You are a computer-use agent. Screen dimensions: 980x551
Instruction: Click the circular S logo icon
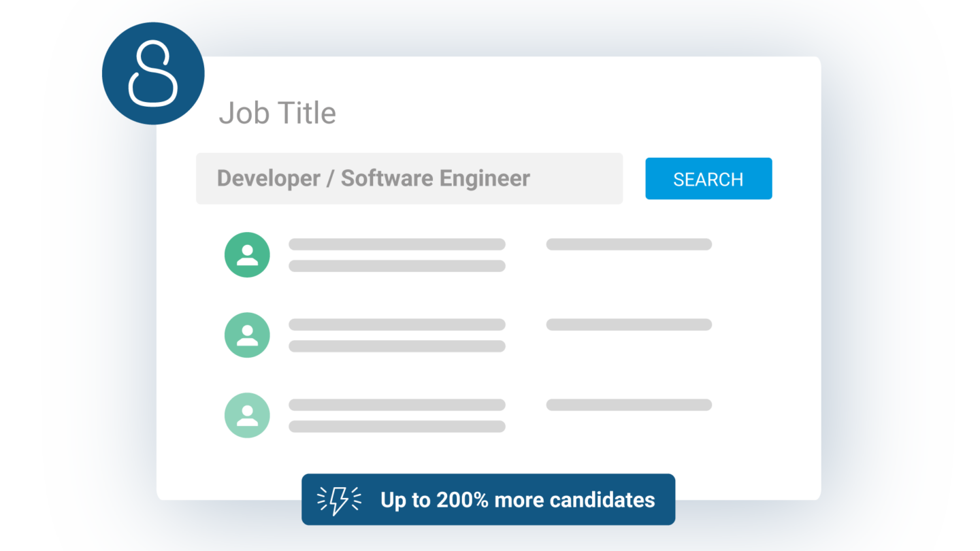pos(153,73)
